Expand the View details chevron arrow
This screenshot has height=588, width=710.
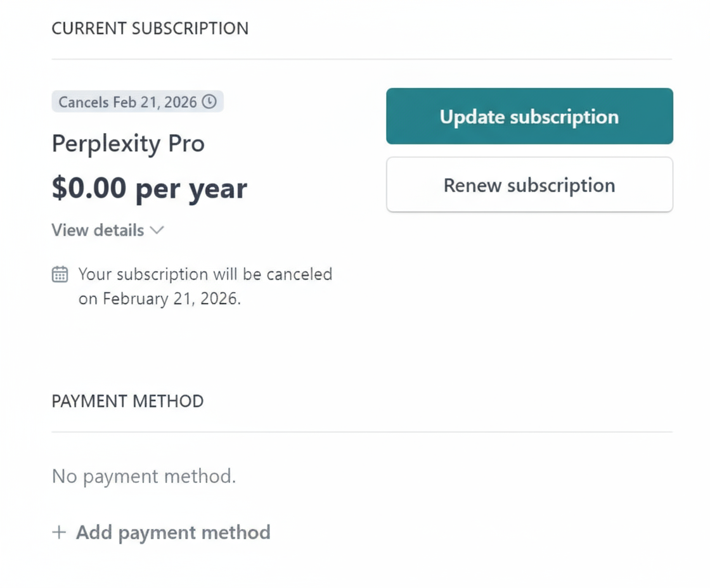pos(157,230)
